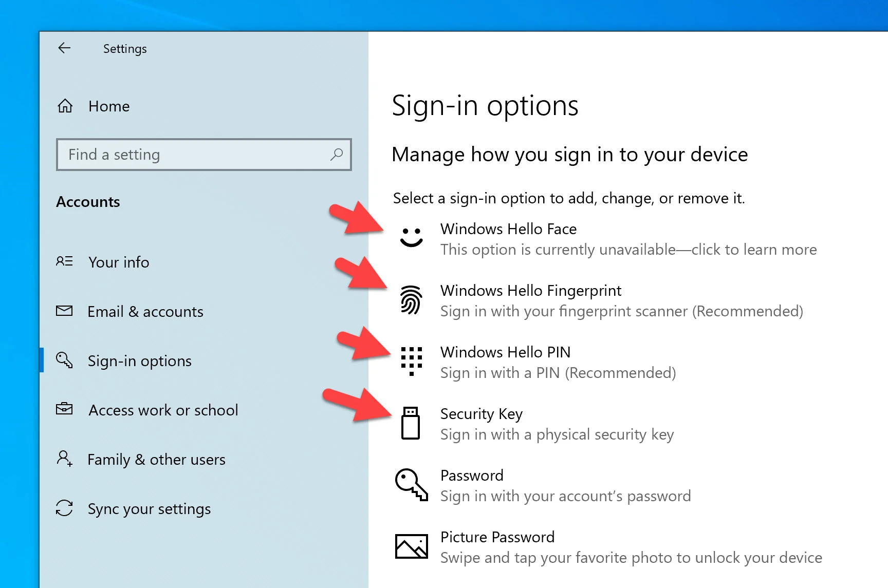Viewport: 888px width, 588px height.
Task: Click the Sign-in options key icon in sidebar
Action: click(64, 360)
